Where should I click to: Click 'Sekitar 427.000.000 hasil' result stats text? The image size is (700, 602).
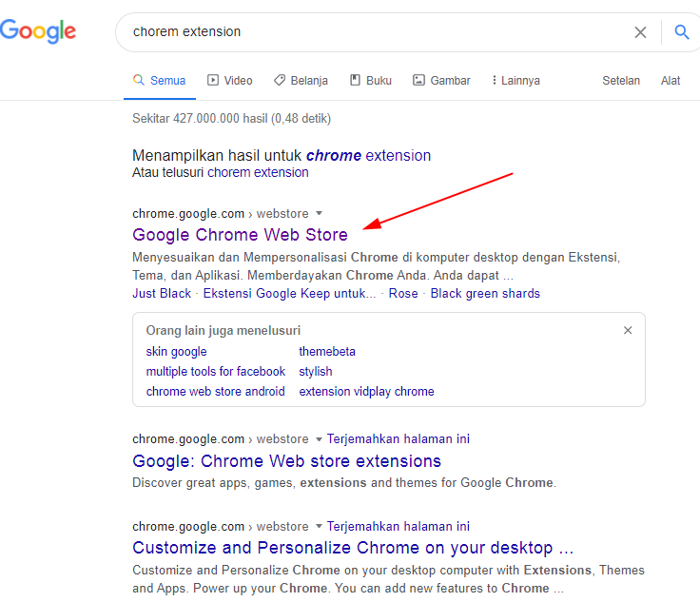231,118
